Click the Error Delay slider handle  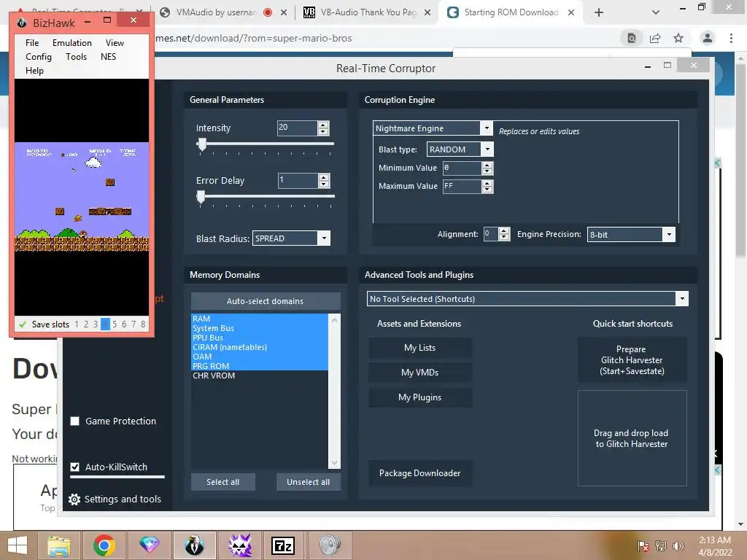(x=201, y=197)
